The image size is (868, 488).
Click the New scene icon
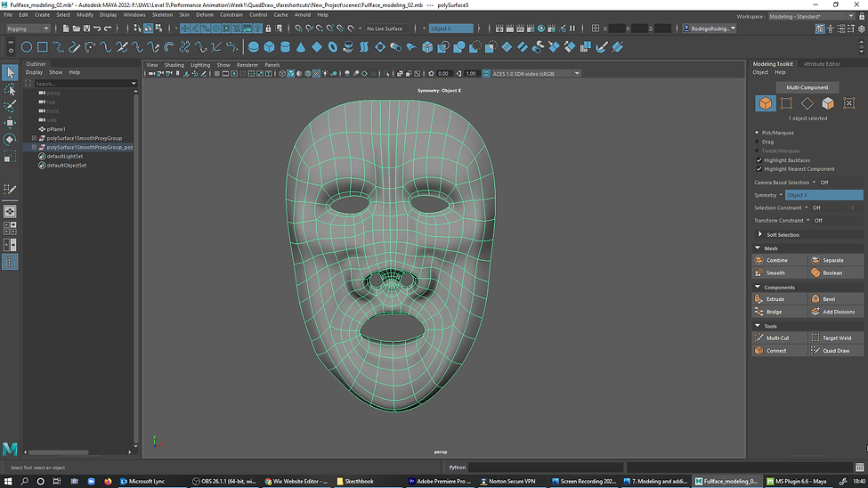tap(65, 28)
